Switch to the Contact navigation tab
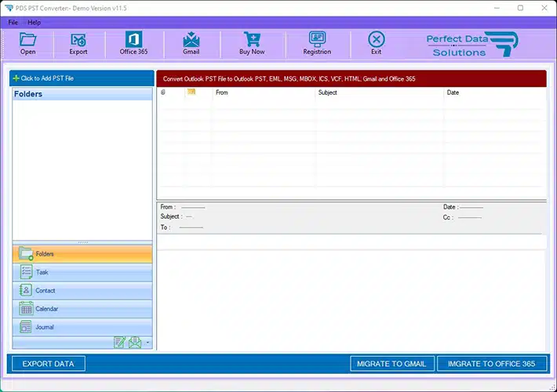This screenshot has width=557, height=392. click(82, 290)
